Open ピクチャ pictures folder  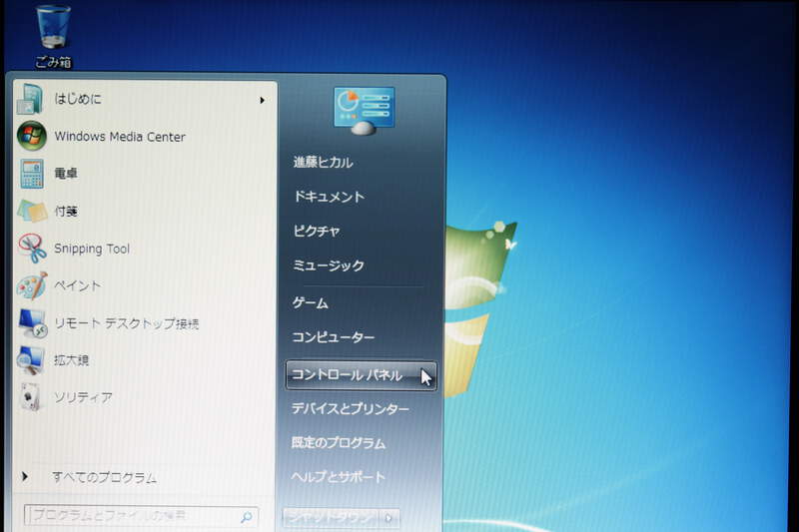click(x=317, y=232)
